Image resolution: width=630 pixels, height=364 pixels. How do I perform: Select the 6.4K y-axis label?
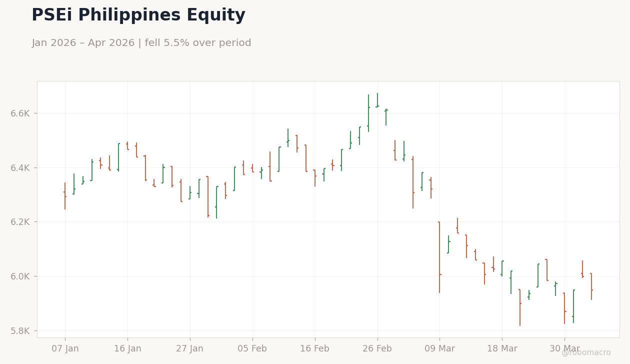point(20,167)
